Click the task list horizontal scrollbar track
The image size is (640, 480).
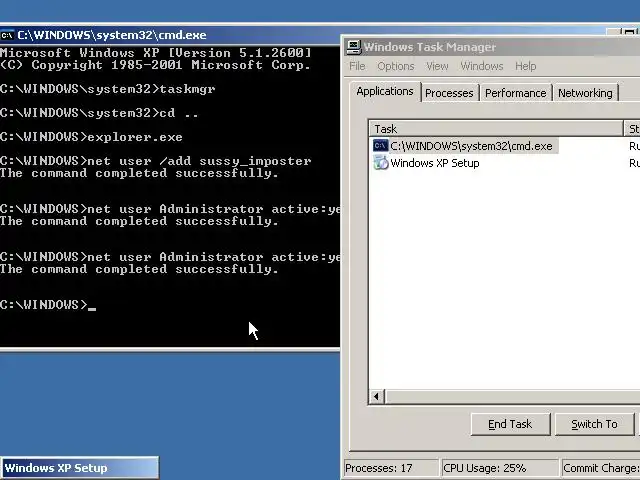(512, 396)
